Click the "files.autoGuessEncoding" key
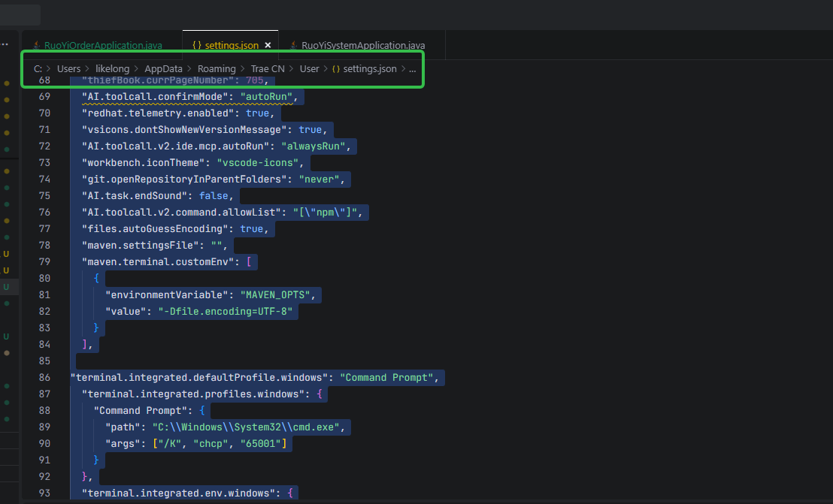Image resolution: width=833 pixels, height=504 pixels. pyautogui.click(x=155, y=228)
